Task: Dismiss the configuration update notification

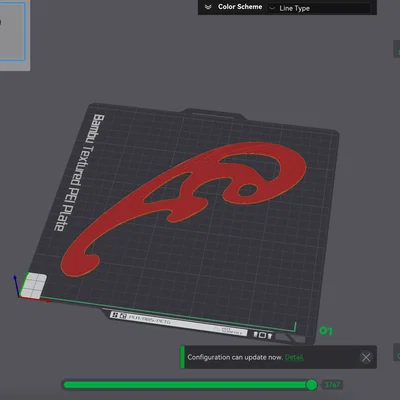Action: click(x=366, y=358)
